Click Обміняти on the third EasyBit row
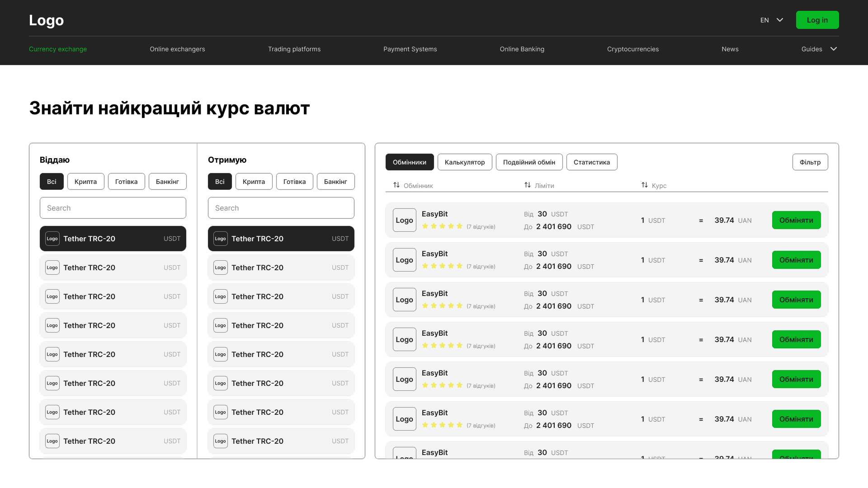The height and width of the screenshot is (488, 868). pos(796,300)
